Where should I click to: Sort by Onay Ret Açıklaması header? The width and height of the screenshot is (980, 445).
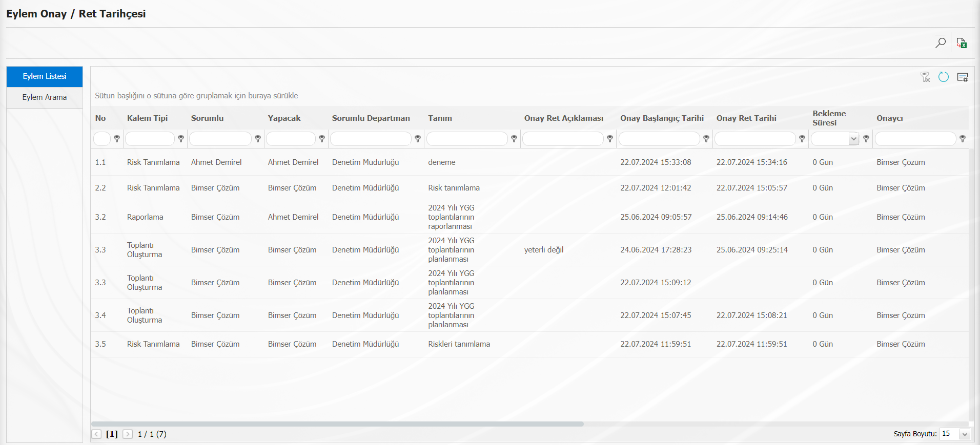coord(564,118)
